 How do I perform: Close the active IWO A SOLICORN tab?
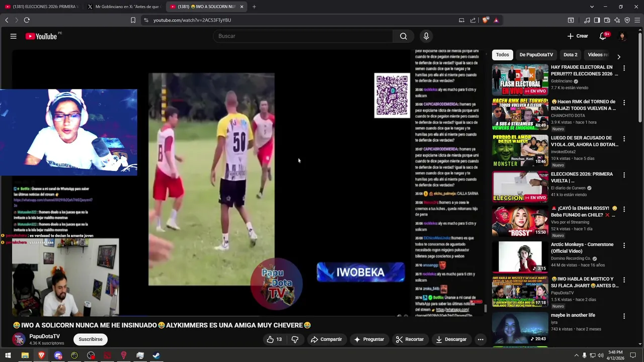point(242,7)
